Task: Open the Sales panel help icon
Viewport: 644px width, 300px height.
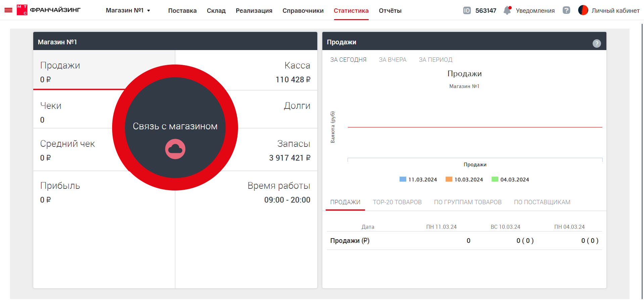Action: coord(597,43)
